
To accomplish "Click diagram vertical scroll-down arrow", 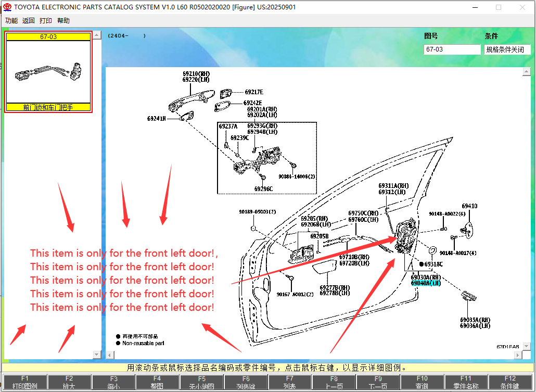I will tap(527, 347).
